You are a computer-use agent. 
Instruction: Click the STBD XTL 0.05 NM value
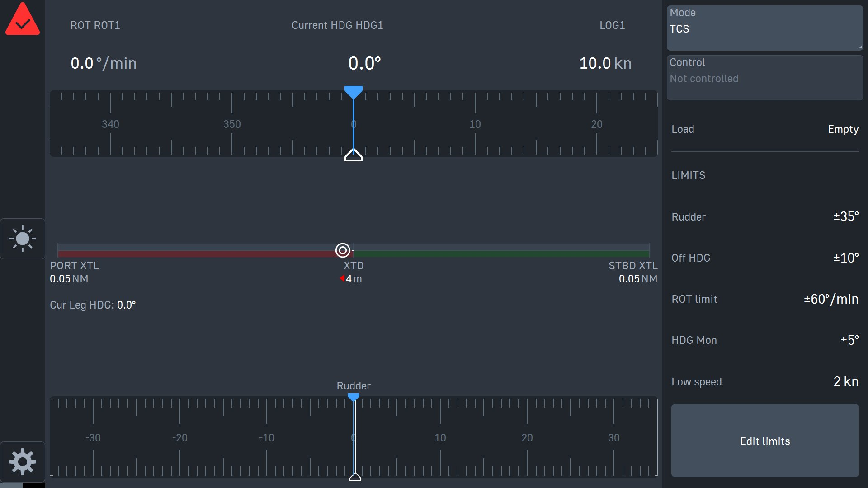click(638, 279)
